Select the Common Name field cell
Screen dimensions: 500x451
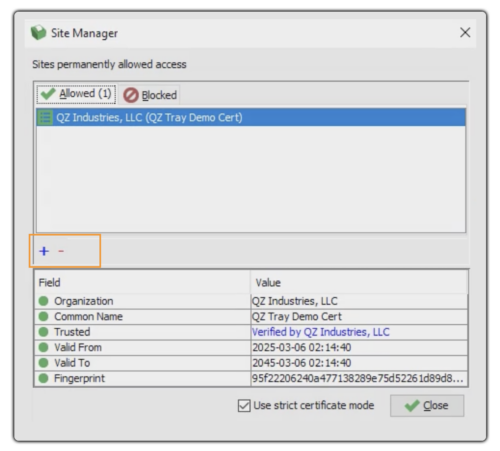click(x=142, y=316)
